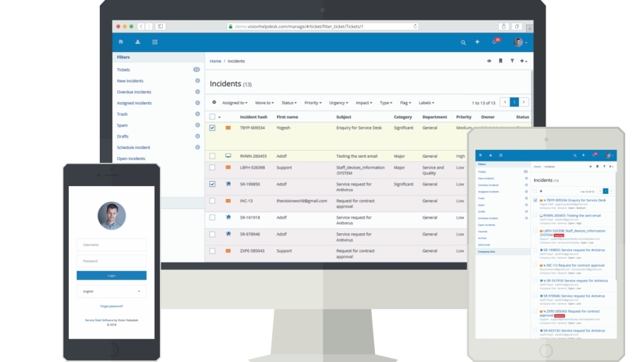Open notifications bell with red badge
This screenshot has height=362, width=644.
pos(496,41)
